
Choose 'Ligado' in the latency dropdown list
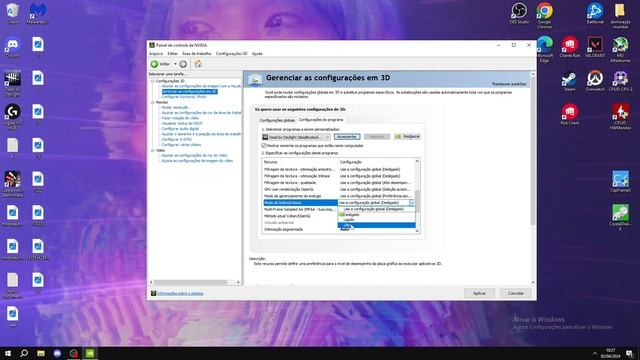pyautogui.click(x=376, y=220)
